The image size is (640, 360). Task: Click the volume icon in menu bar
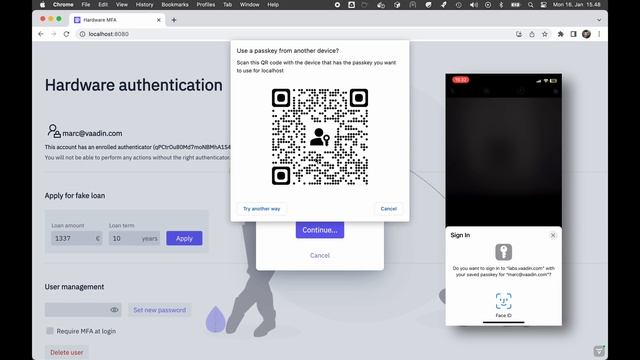coord(473,5)
